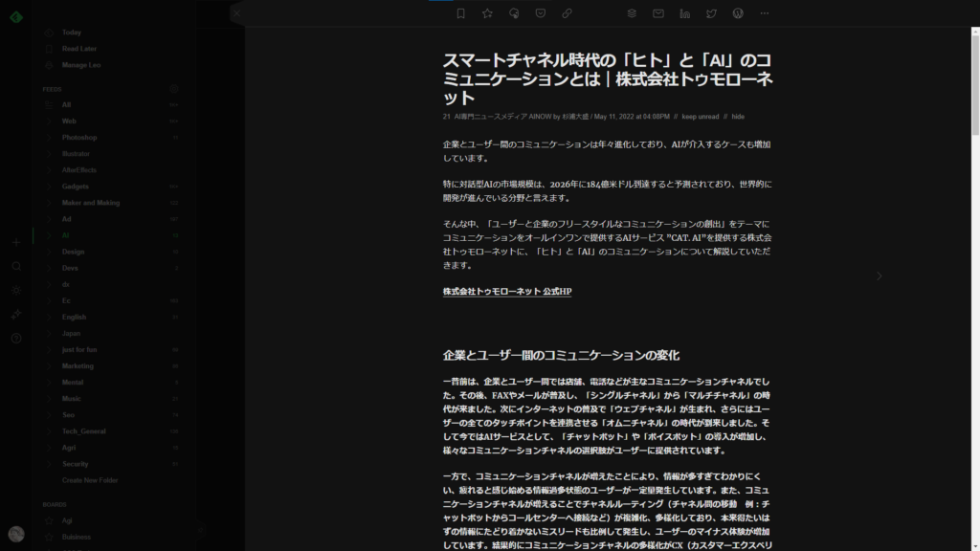The width and height of the screenshot is (980, 551).
Task: Click 'hide' to hide this article
Action: 738,117
